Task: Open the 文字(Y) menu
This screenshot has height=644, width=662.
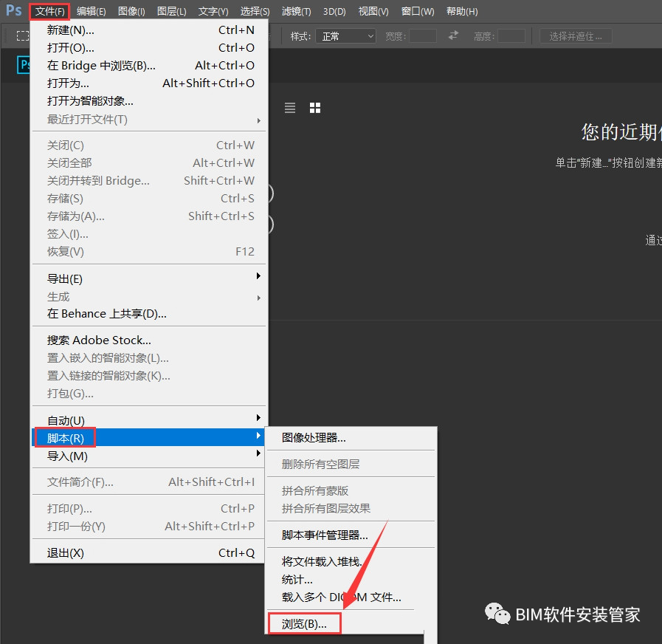Action: pyautogui.click(x=213, y=11)
